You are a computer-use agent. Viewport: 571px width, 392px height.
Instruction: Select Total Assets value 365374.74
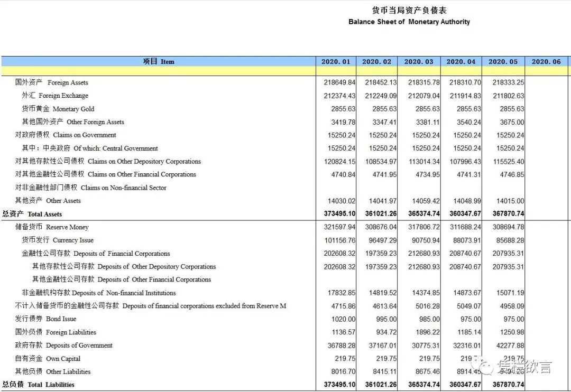coord(424,213)
